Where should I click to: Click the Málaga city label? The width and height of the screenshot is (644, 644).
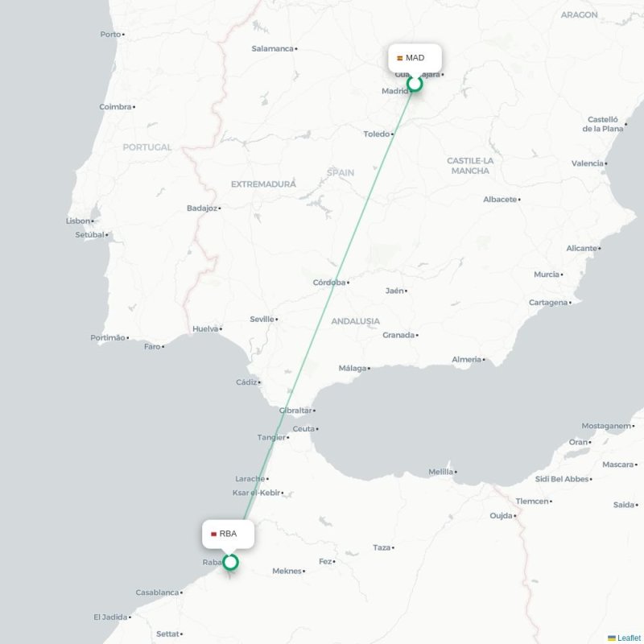click(353, 368)
